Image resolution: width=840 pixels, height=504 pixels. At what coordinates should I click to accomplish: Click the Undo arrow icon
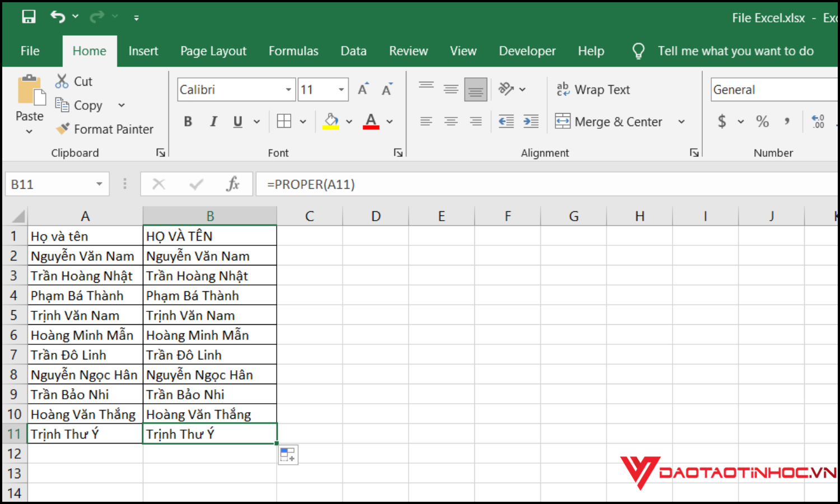[58, 17]
